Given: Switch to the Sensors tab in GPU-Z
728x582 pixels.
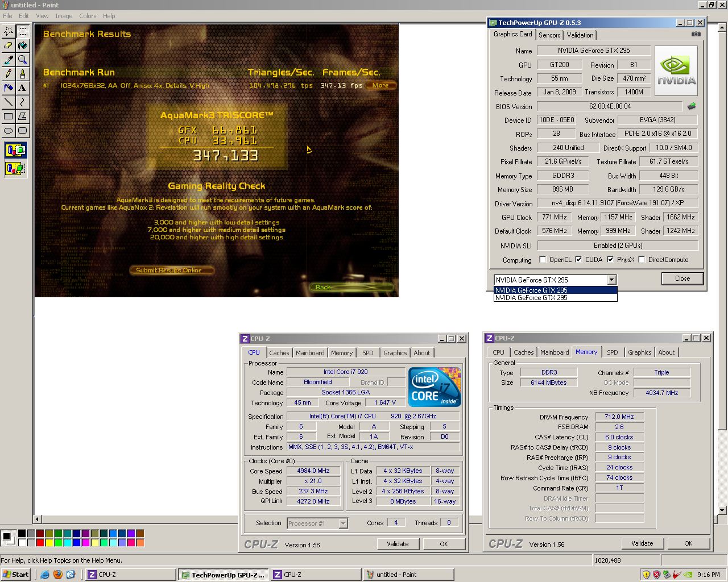Looking at the screenshot, I should [x=549, y=35].
